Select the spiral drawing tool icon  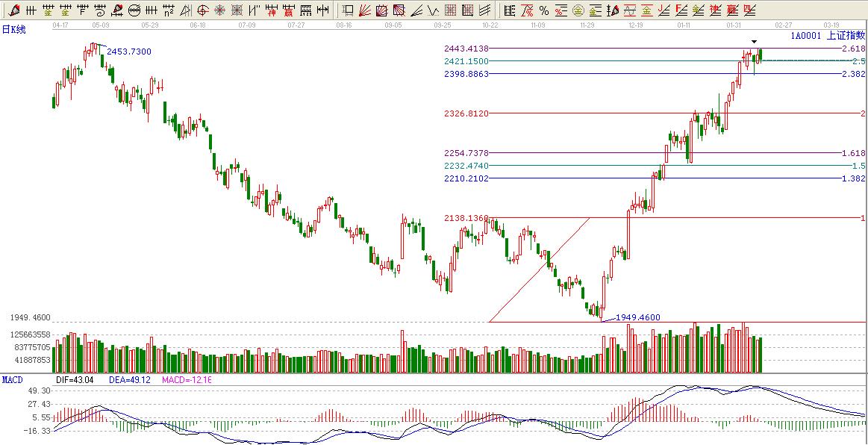99,10
